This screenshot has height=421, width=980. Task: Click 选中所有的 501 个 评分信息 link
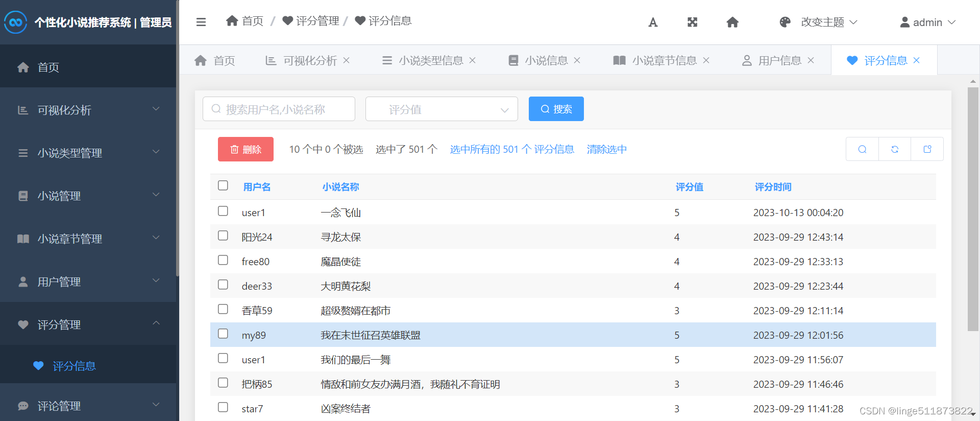pyautogui.click(x=512, y=149)
